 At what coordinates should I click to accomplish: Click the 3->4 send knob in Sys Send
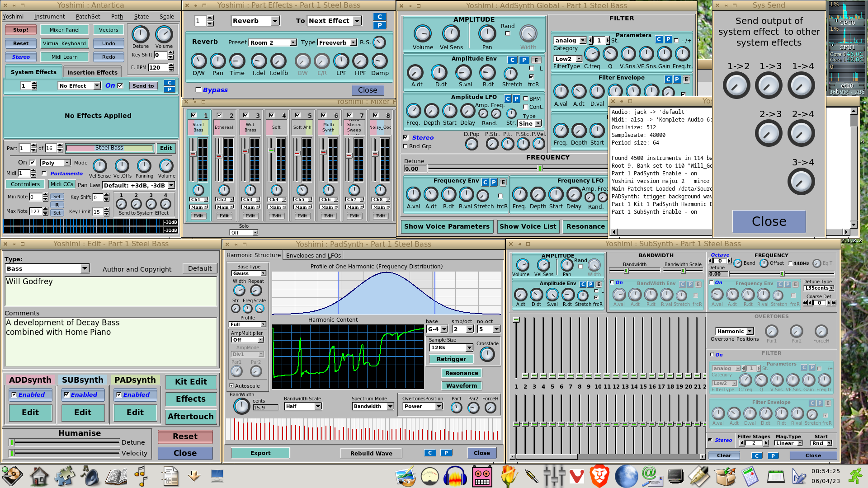pyautogui.click(x=801, y=182)
